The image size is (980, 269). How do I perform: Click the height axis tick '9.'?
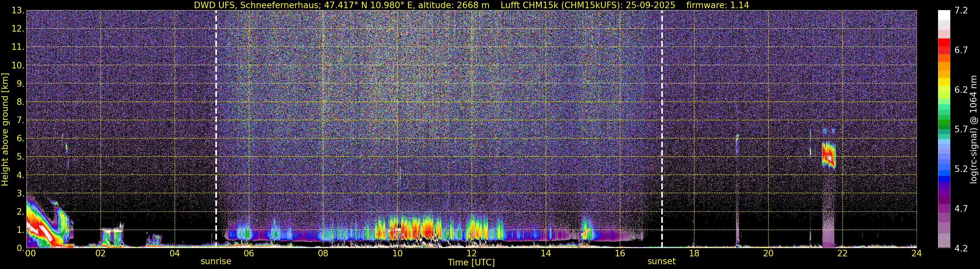click(x=20, y=83)
